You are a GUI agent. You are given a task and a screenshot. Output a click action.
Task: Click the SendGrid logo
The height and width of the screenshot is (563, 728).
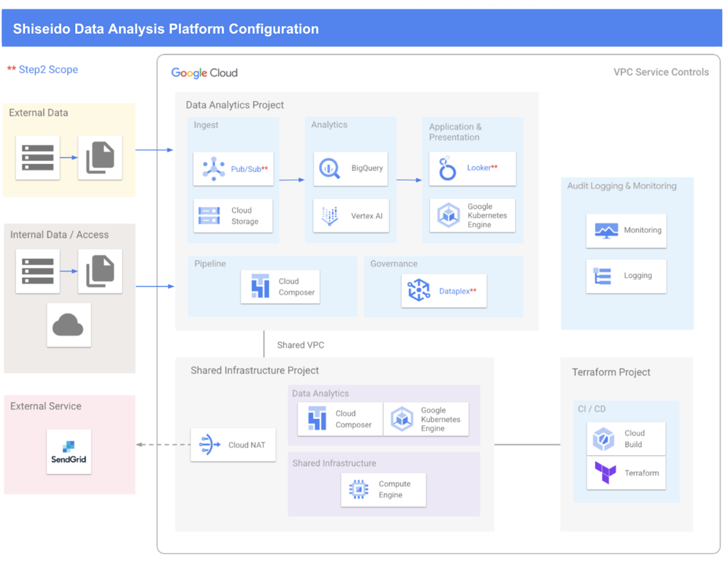click(x=69, y=452)
